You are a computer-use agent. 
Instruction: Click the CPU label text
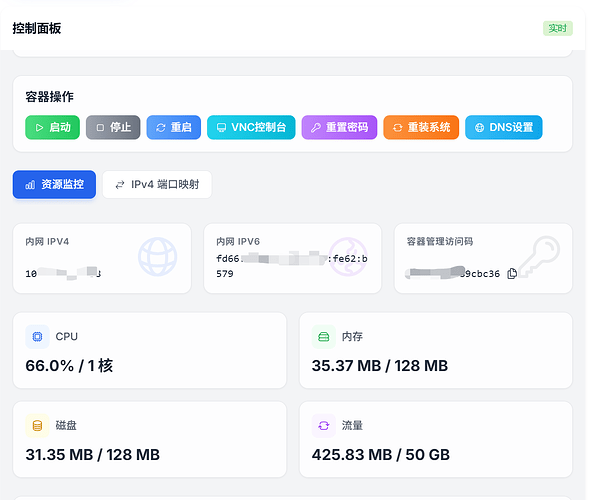pyautogui.click(x=66, y=337)
